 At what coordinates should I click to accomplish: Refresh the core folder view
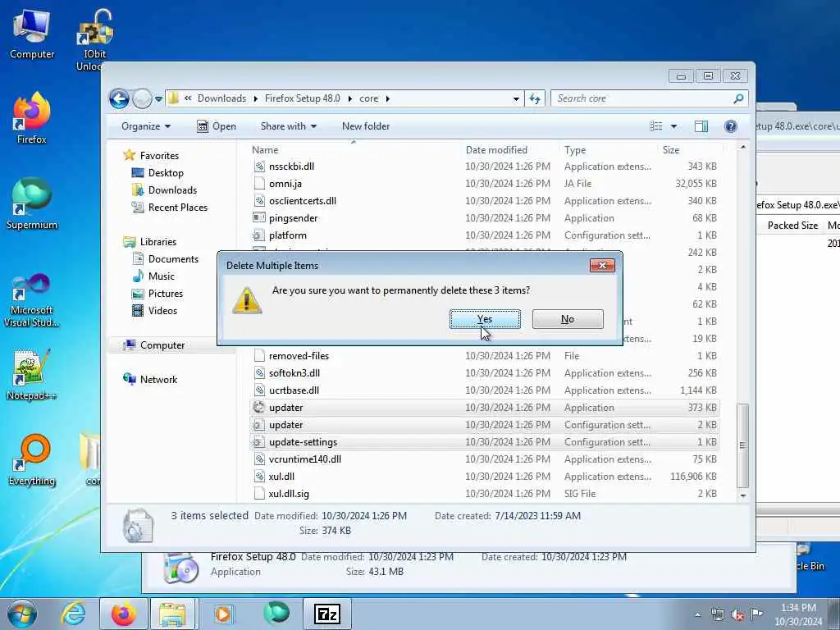pos(535,98)
